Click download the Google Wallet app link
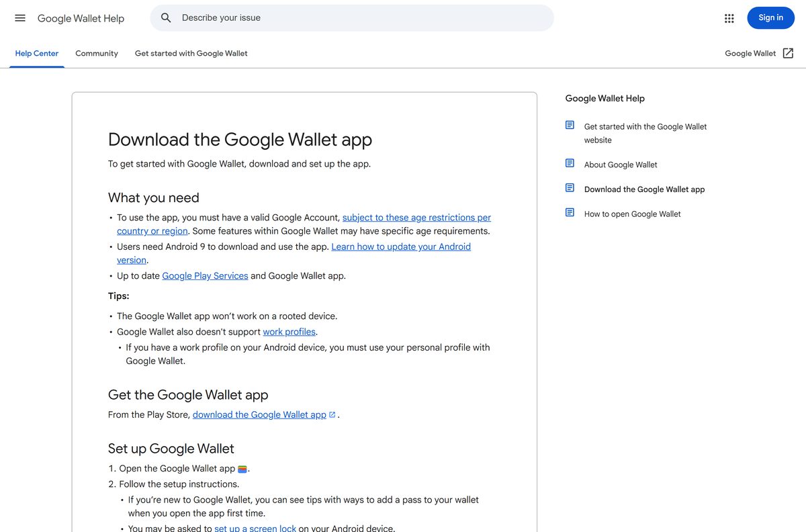The height and width of the screenshot is (532, 806). 259,415
